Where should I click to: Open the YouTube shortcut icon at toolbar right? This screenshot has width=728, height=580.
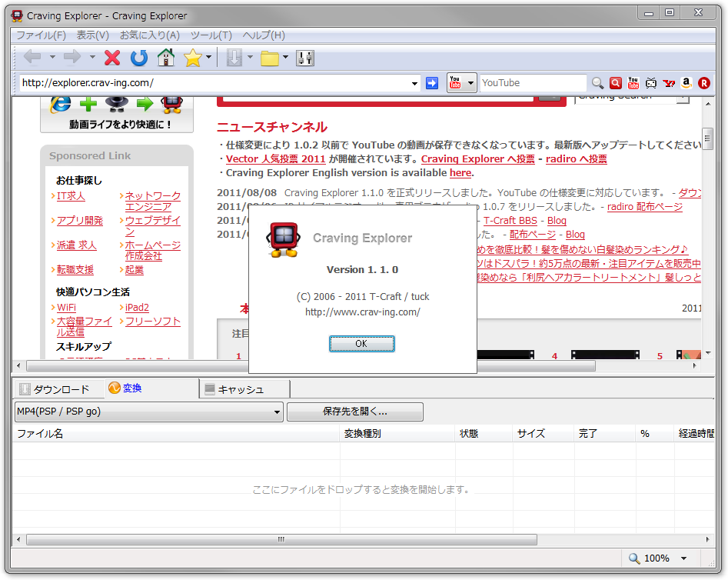point(633,83)
